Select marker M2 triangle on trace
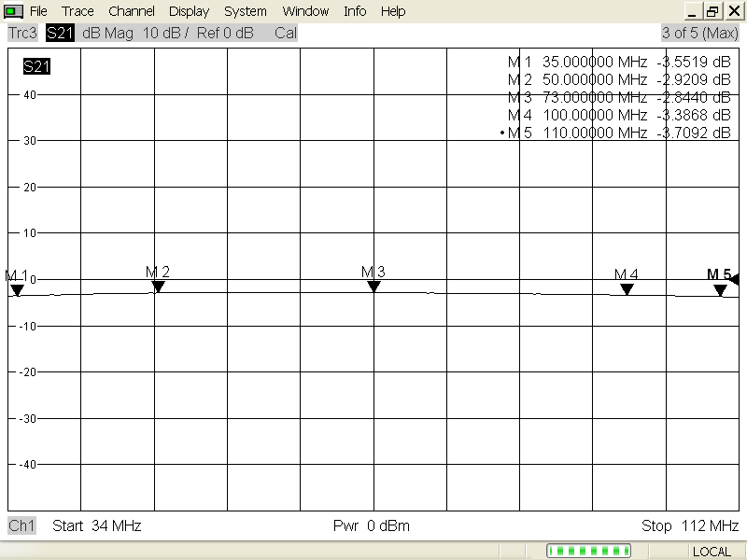 [x=158, y=287]
